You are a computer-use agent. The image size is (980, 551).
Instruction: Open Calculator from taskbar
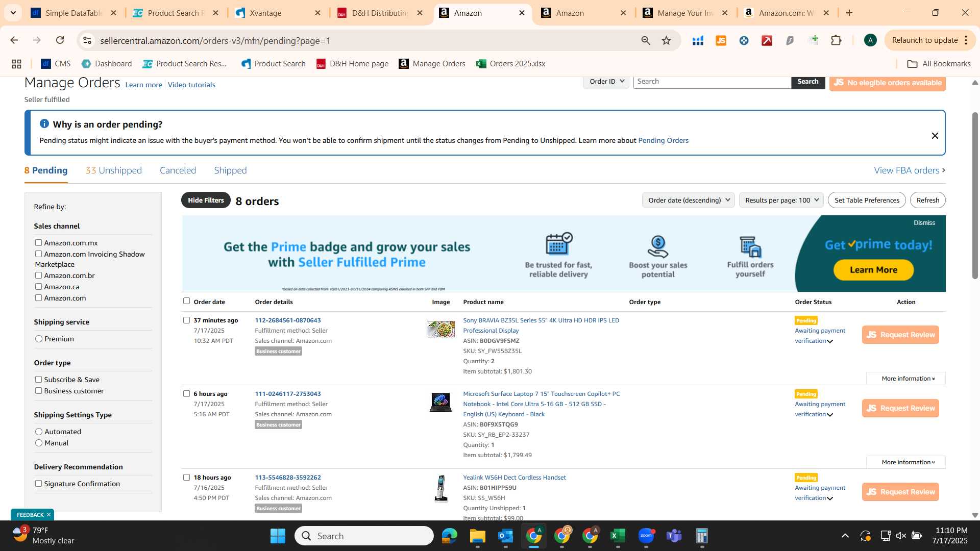[x=702, y=536]
